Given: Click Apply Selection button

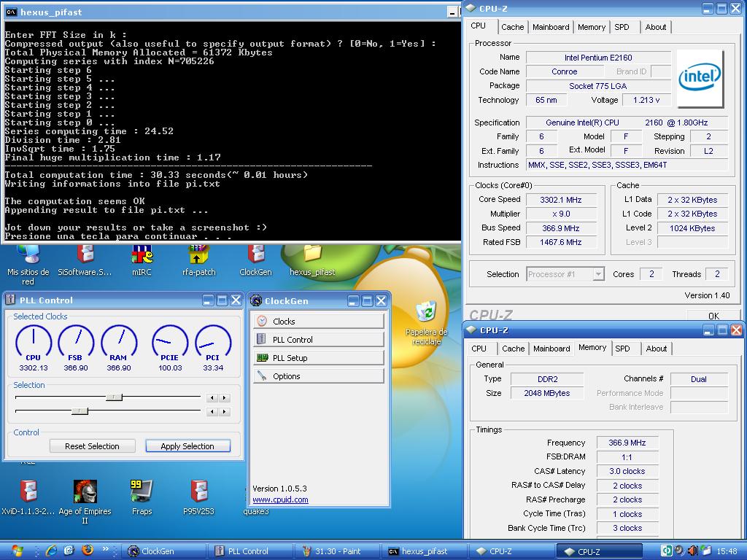Looking at the screenshot, I should (x=187, y=446).
